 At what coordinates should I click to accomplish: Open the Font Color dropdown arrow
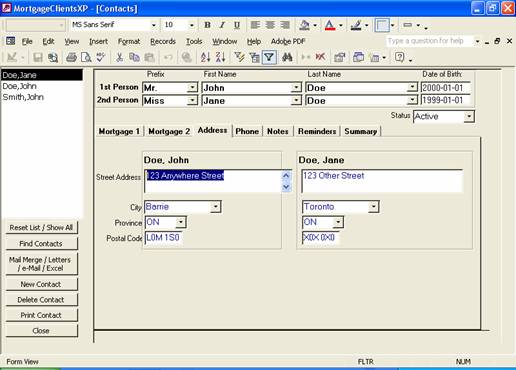(x=340, y=25)
